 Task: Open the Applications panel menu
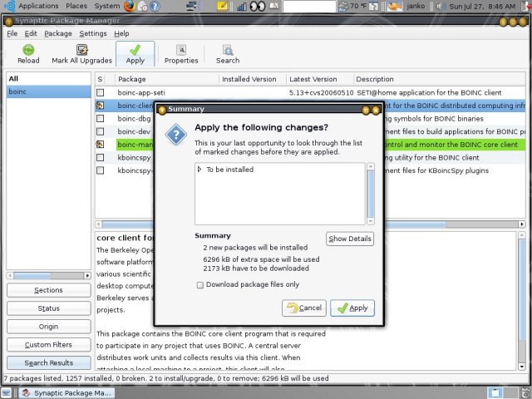38,6
